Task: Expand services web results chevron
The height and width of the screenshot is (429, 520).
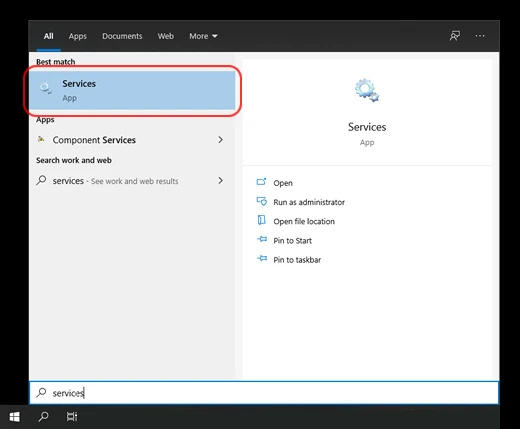Action: click(220, 181)
